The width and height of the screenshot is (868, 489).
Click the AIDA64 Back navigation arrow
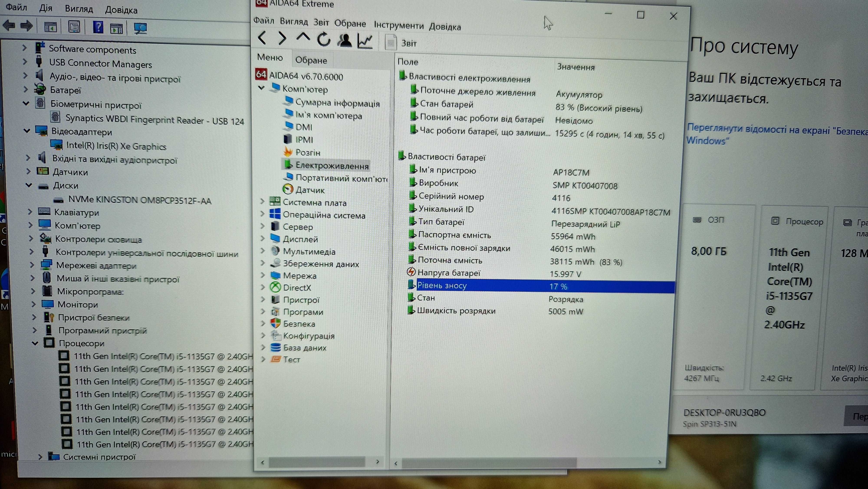pos(262,38)
